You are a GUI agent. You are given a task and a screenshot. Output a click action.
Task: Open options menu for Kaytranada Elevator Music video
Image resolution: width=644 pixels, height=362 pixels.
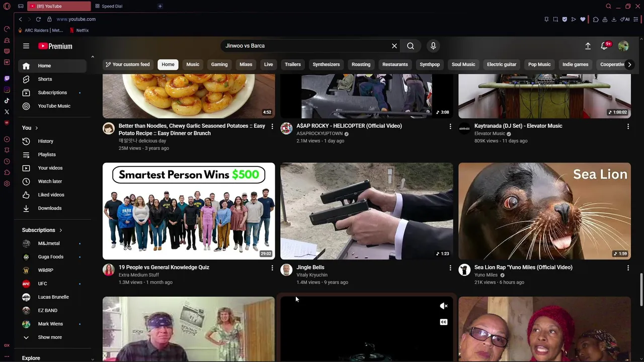coord(628,126)
